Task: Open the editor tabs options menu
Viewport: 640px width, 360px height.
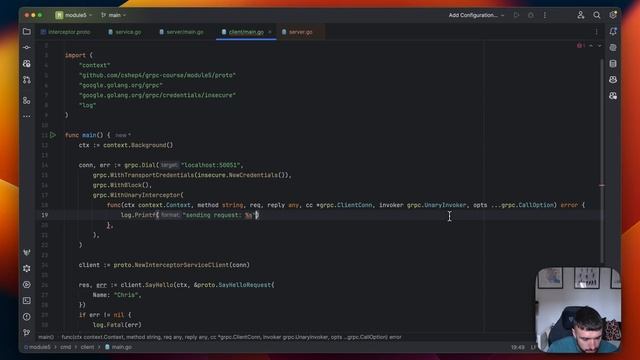Action: coord(596,32)
